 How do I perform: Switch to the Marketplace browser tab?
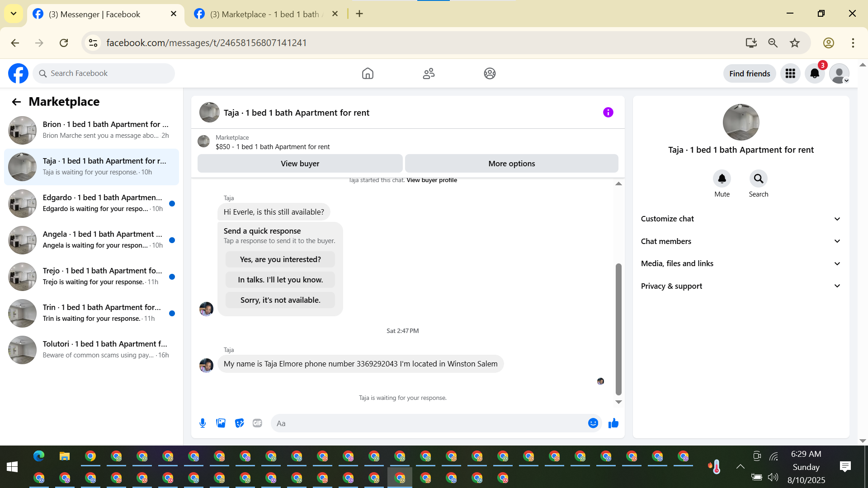point(264,14)
